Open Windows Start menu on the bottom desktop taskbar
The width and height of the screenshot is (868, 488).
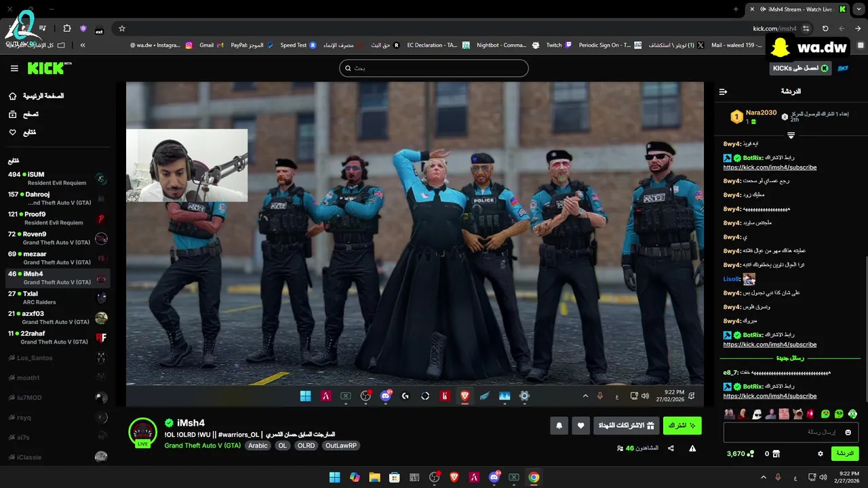pos(335,477)
